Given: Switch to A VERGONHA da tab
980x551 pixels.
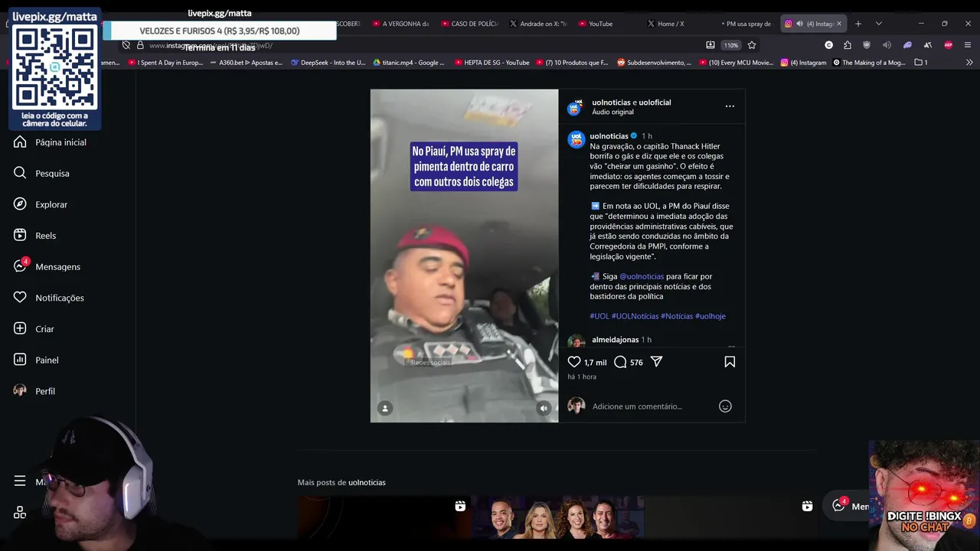Looking at the screenshot, I should 401,24.
